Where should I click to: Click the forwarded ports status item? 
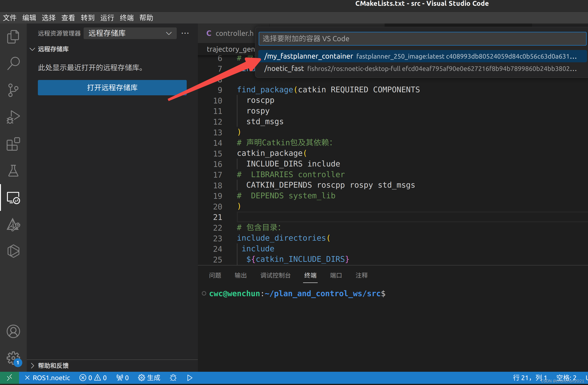coord(123,378)
